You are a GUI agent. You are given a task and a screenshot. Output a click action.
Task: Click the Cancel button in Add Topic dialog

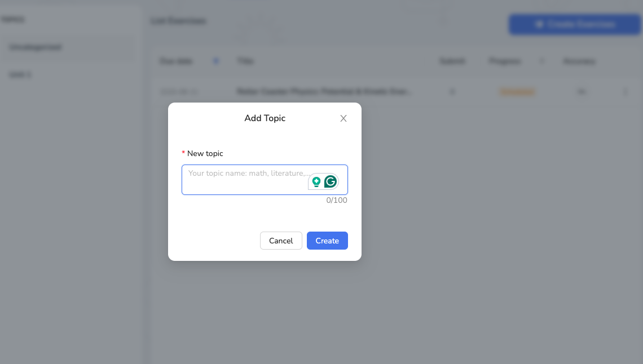[x=281, y=241]
